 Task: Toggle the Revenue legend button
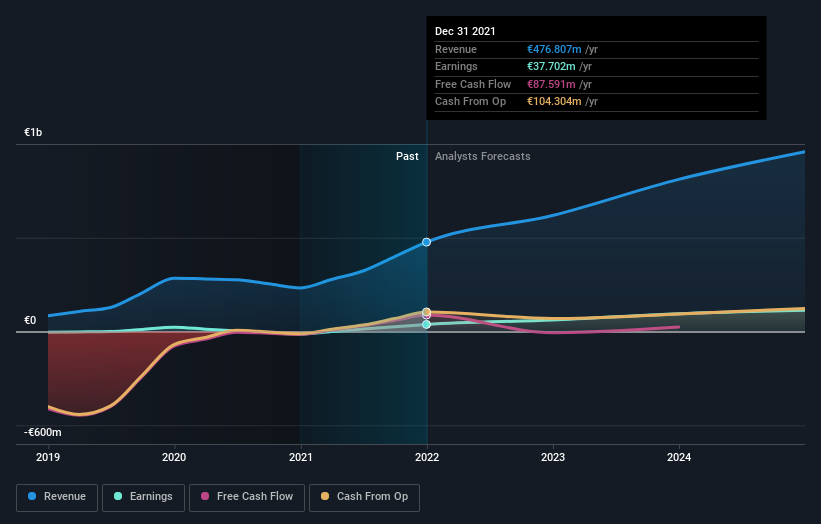pyautogui.click(x=57, y=497)
